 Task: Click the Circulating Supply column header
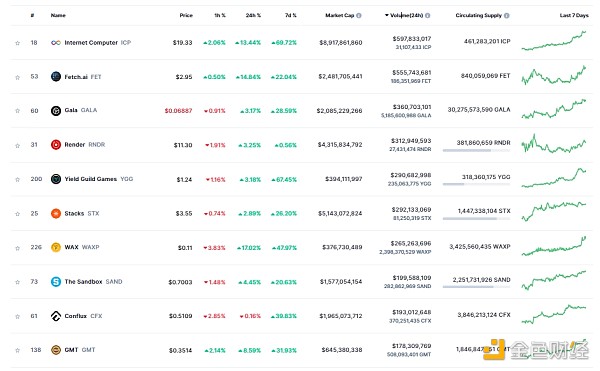pos(478,15)
